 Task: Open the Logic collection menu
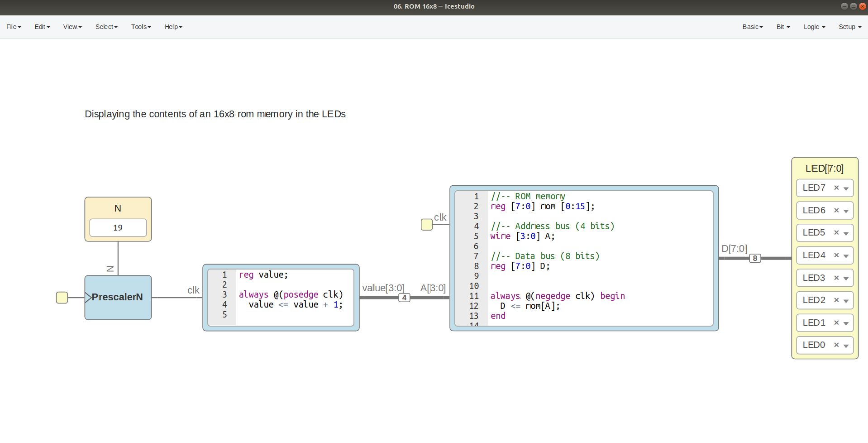[x=814, y=27]
